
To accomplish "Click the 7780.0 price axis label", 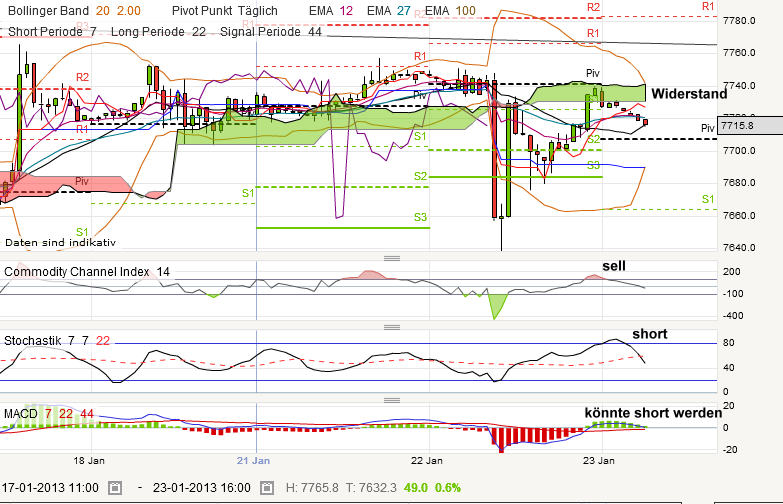I will click(739, 20).
